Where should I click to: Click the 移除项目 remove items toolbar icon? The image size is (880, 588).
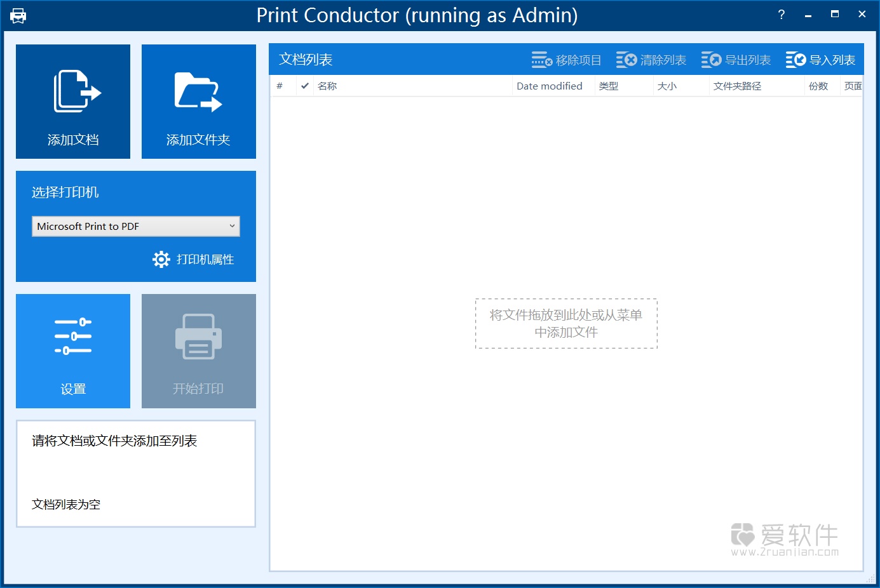click(x=541, y=59)
